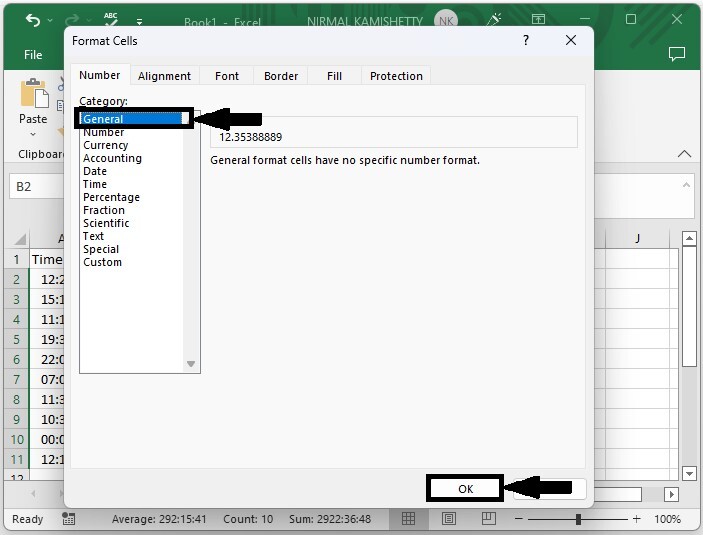
Task: Click horizontal scrollbar right arrow
Action: (671, 494)
